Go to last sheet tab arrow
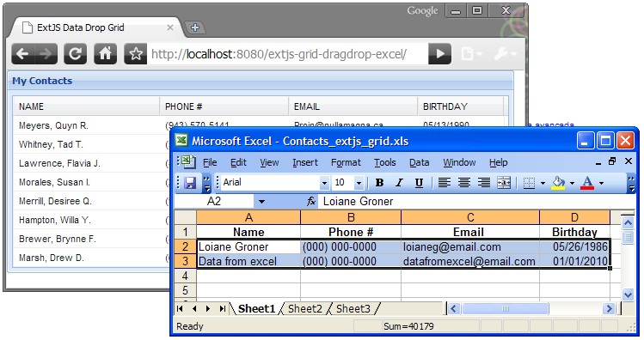 pos(222,309)
